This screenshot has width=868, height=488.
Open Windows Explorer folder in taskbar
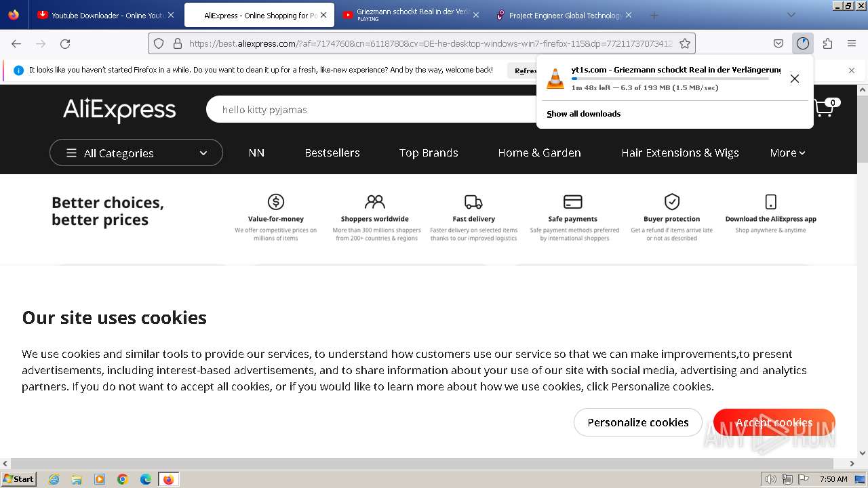pos(77,479)
